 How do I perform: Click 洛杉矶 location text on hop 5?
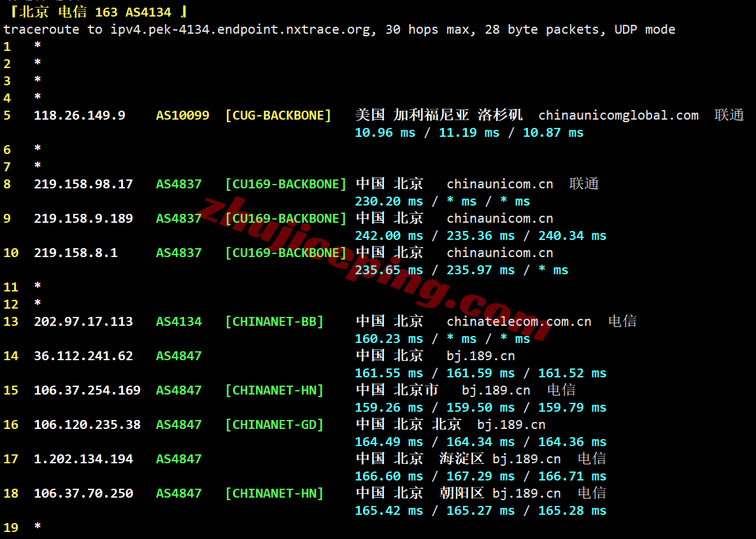point(500,115)
